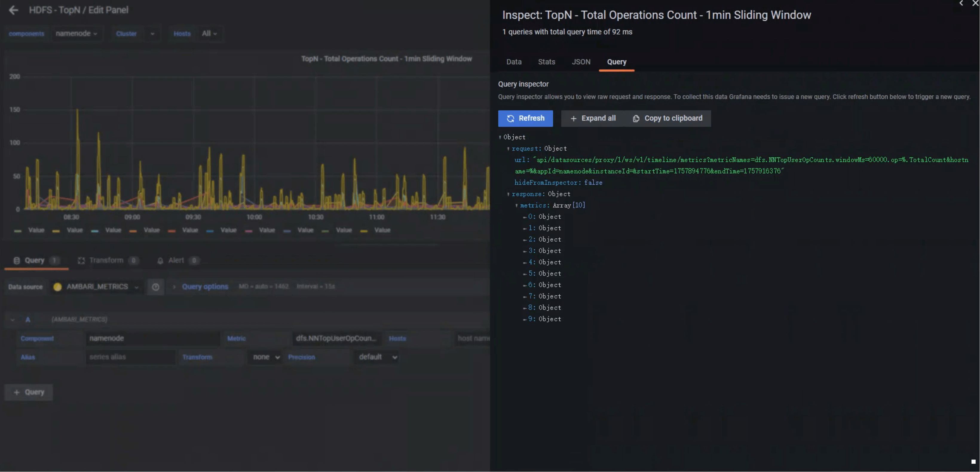Open the components namenode dropdown
This screenshot has width=980, height=472.
76,33
